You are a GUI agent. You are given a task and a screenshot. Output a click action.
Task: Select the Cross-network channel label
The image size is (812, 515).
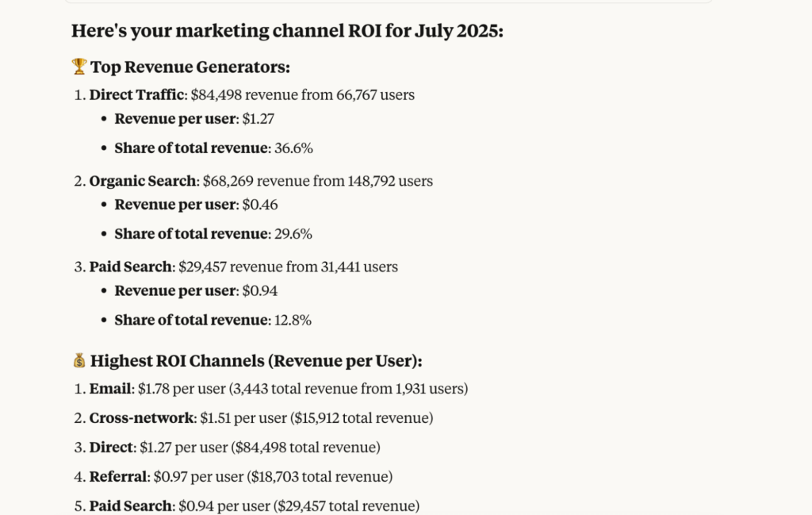point(141,418)
